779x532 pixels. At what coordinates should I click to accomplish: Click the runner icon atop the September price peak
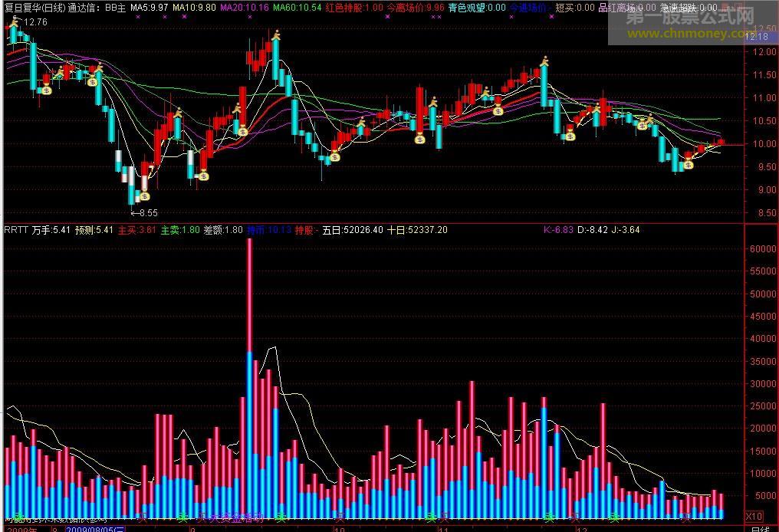pos(276,34)
